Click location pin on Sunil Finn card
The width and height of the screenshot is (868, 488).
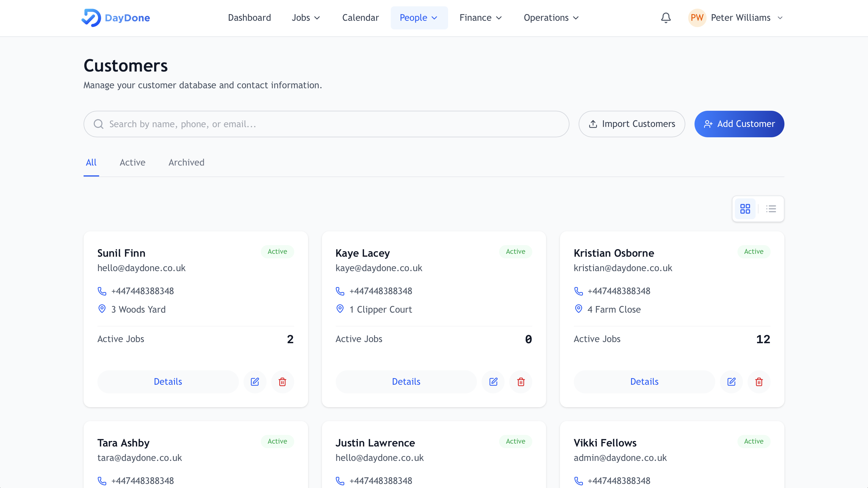click(x=102, y=309)
